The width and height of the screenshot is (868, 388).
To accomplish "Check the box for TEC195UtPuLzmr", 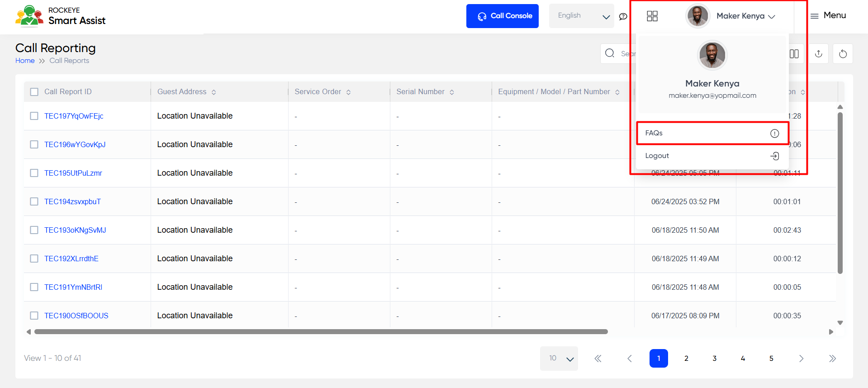I will click(x=34, y=173).
